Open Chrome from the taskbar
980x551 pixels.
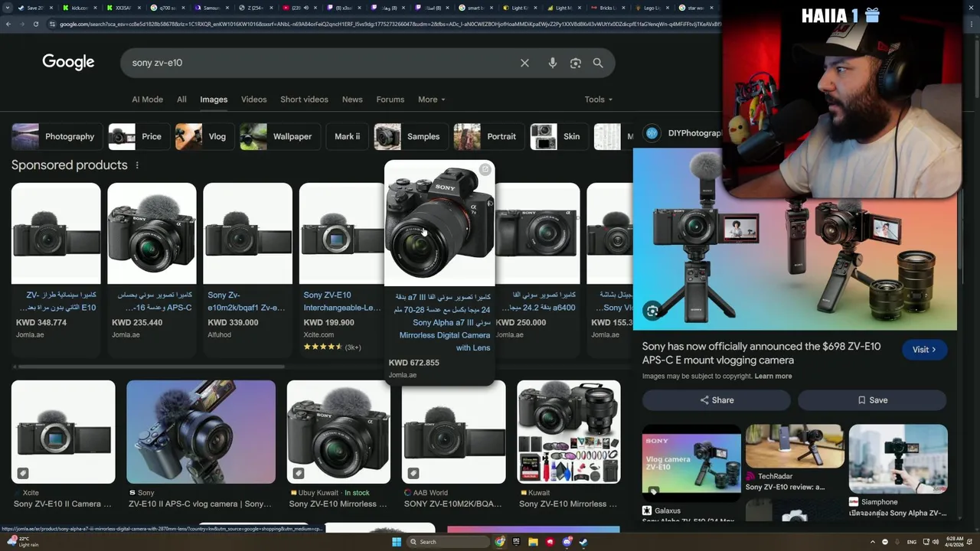coord(500,542)
